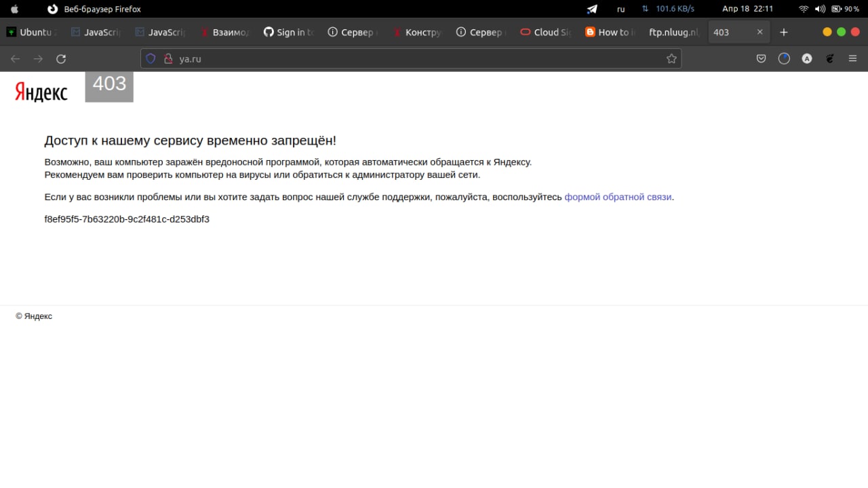This screenshot has height=488, width=868.
Task: Click the sentence starting Рекомендуем вам проверить
Action: point(262,174)
